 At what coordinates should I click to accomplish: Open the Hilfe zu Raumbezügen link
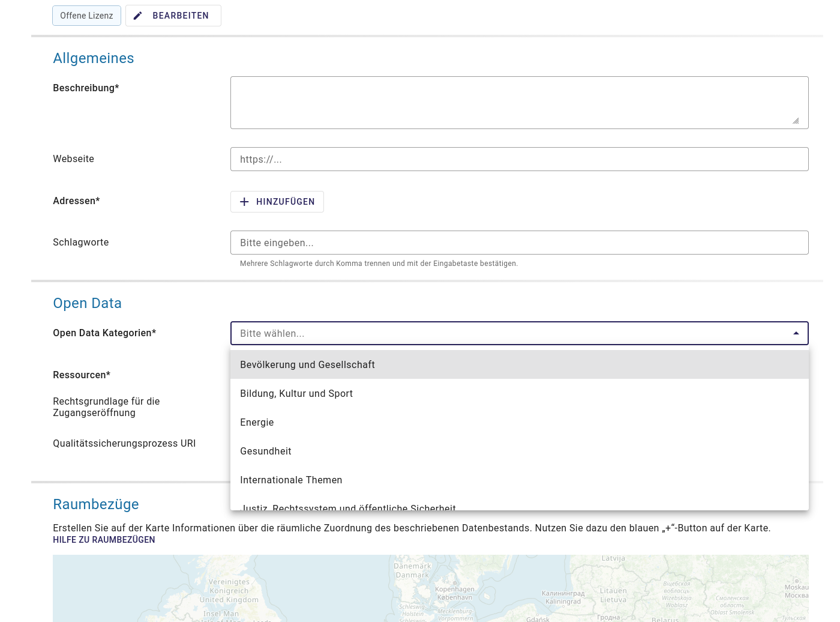pos(104,540)
